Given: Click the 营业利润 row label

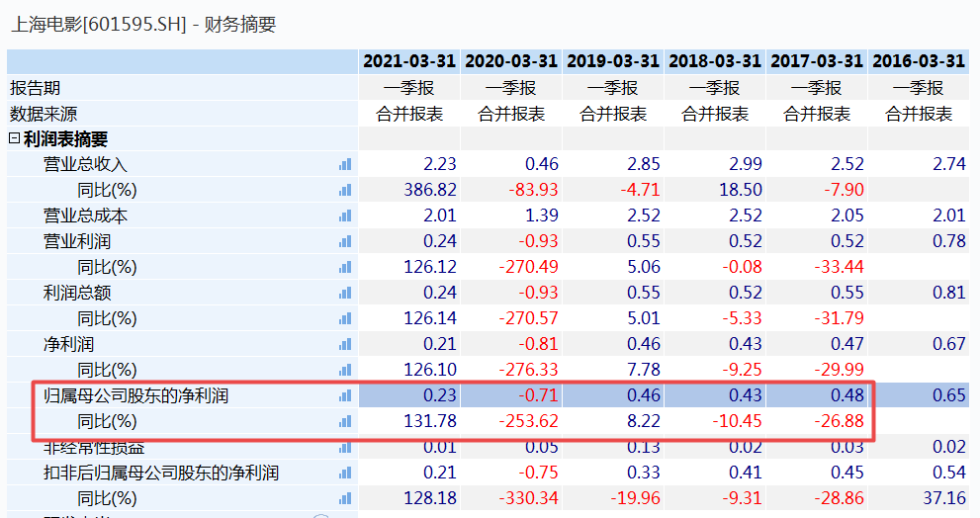Looking at the screenshot, I should (77, 241).
